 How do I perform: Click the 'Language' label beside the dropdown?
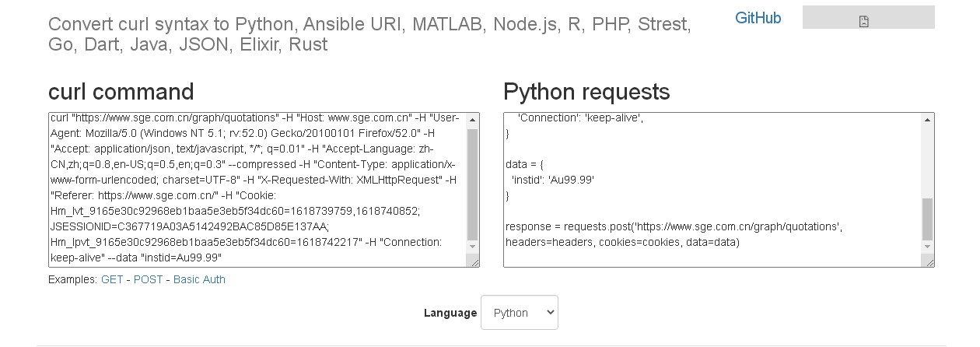coord(450,313)
